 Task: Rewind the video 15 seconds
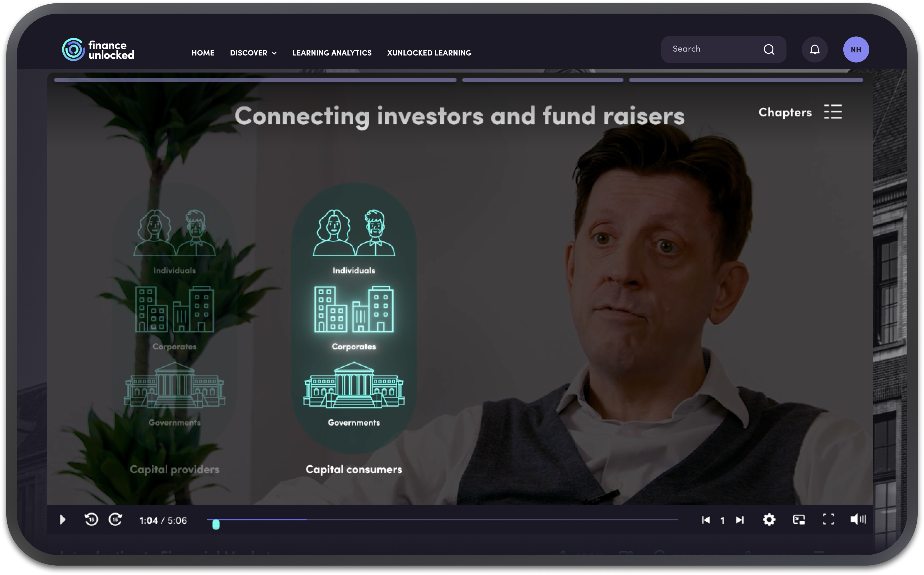click(91, 519)
